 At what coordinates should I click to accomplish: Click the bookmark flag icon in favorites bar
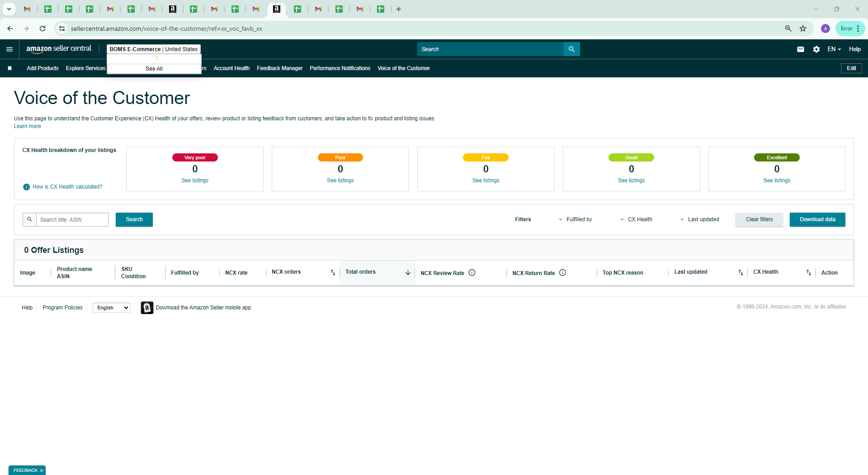pyautogui.click(x=9, y=68)
